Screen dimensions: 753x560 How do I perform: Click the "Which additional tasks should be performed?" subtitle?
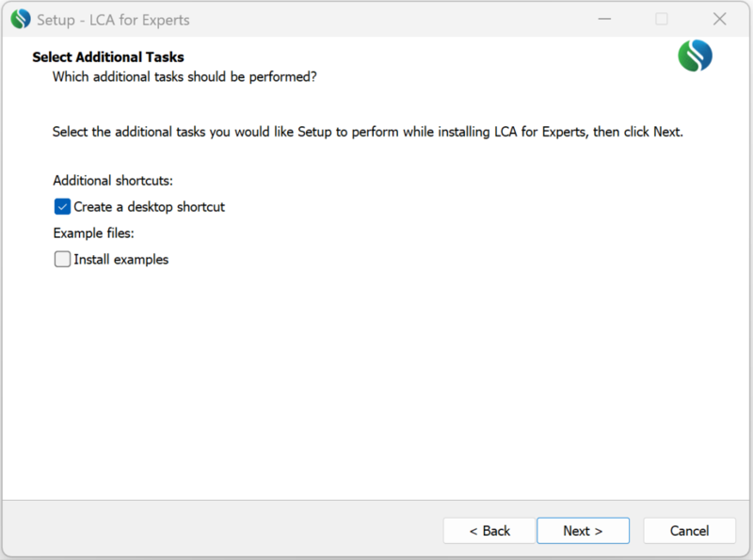coord(184,76)
